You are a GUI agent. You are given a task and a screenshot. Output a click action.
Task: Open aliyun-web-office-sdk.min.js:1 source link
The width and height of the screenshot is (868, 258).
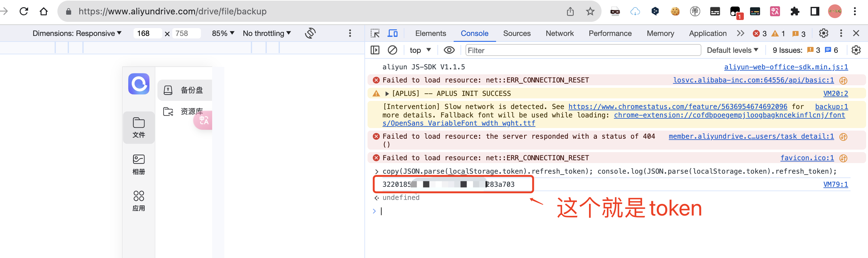point(786,67)
